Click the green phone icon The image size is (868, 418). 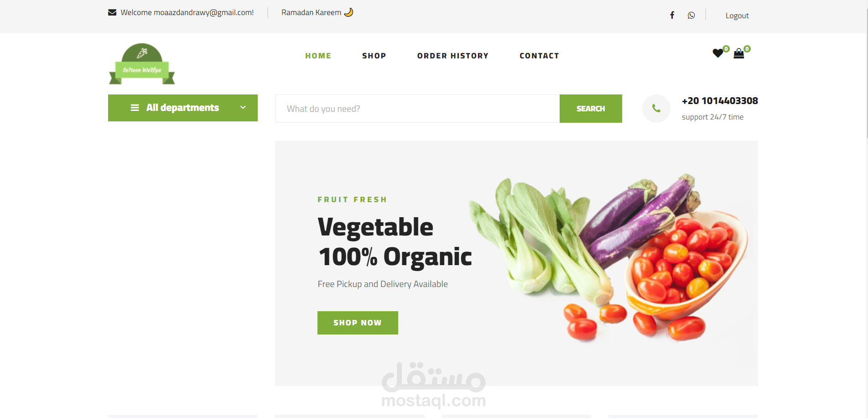656,109
